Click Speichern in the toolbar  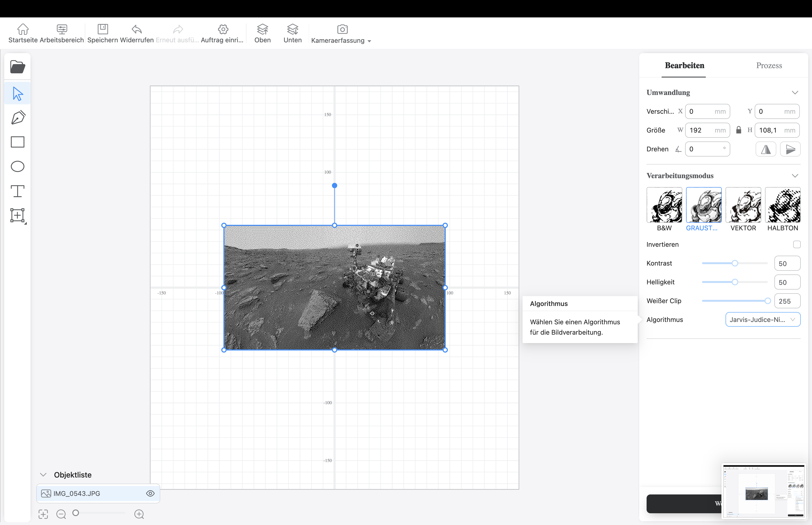click(103, 33)
